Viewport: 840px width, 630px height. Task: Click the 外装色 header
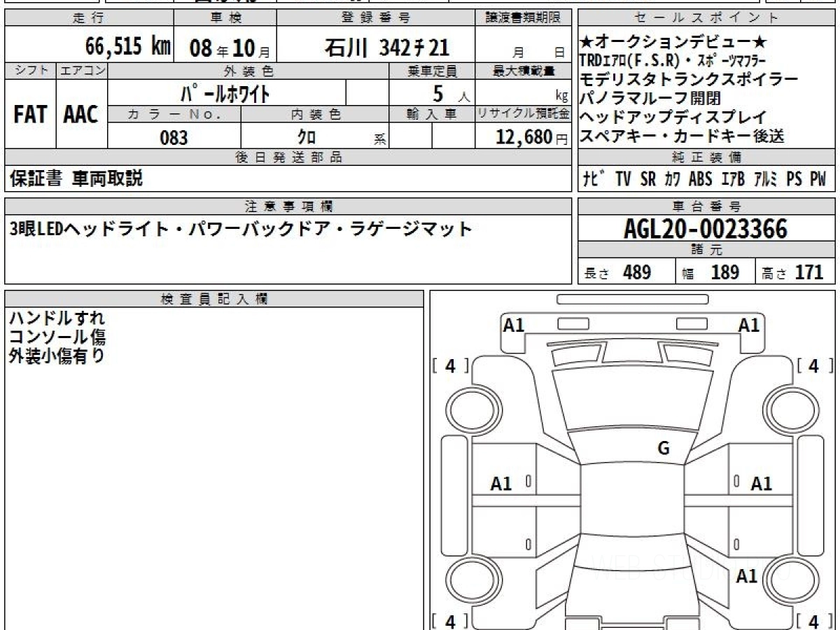click(x=248, y=71)
